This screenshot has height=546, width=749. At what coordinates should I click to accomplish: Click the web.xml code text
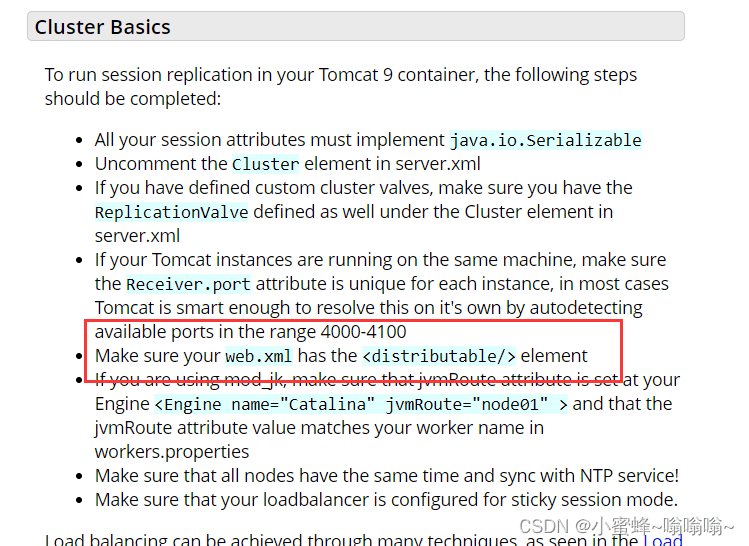(258, 356)
